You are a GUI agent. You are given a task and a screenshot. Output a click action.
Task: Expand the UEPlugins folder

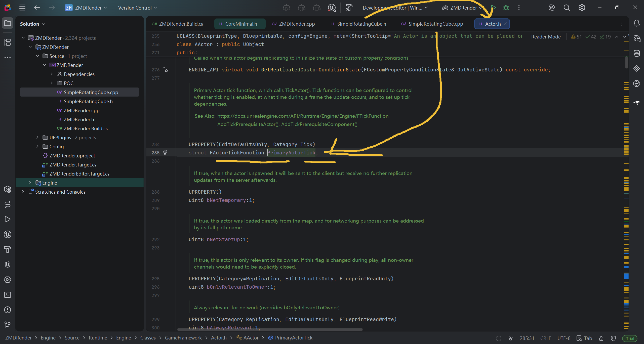[x=37, y=138]
